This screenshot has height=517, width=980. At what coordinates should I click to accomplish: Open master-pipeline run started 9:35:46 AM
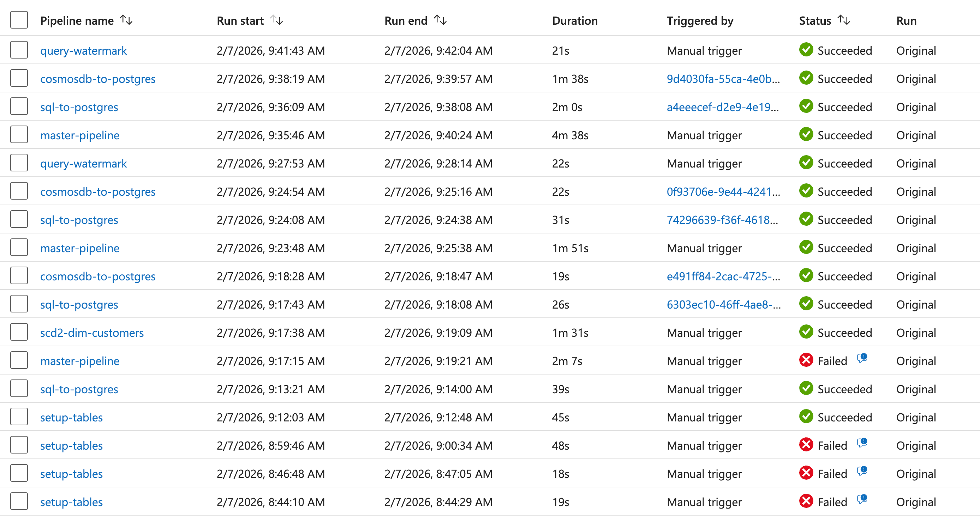[79, 135]
